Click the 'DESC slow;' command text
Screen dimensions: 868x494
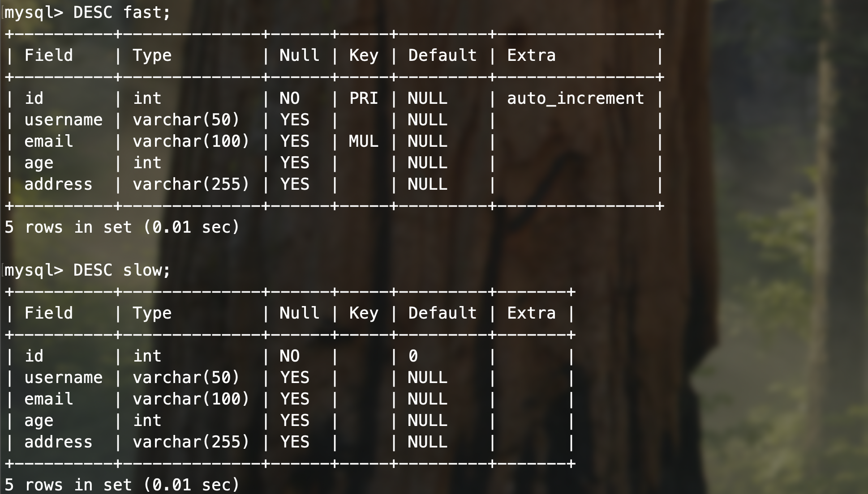[122, 270]
